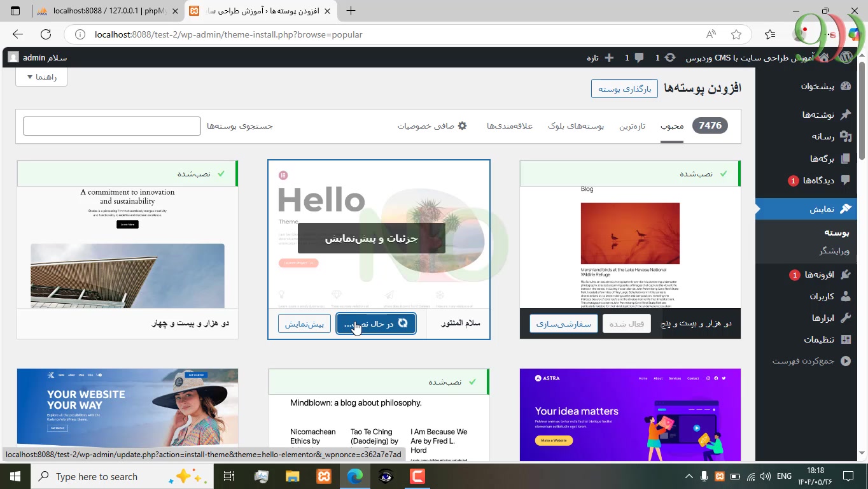Select the علاقه‌مندی‌ها filter tab
Image resolution: width=868 pixels, height=489 pixels.
tap(510, 126)
